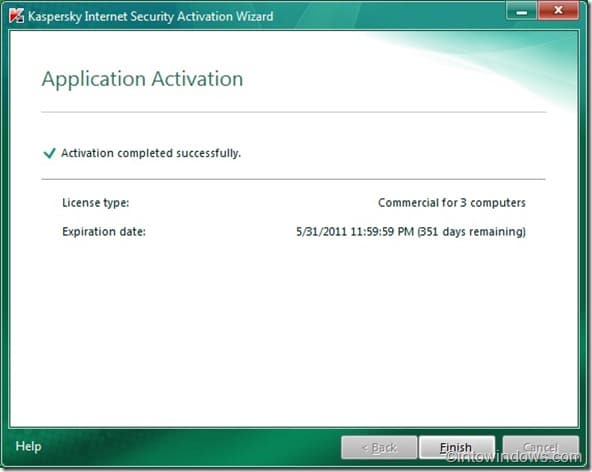Click the '5/31/2011 11:59:59 PM' expiration value

[x=355, y=231]
